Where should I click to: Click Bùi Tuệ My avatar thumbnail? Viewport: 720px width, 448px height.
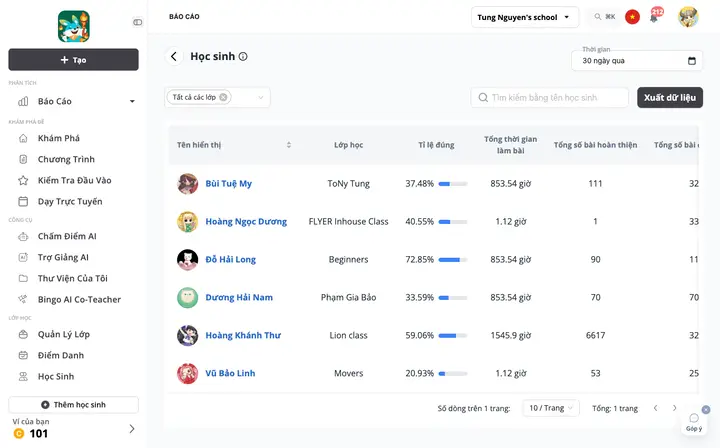tap(187, 184)
